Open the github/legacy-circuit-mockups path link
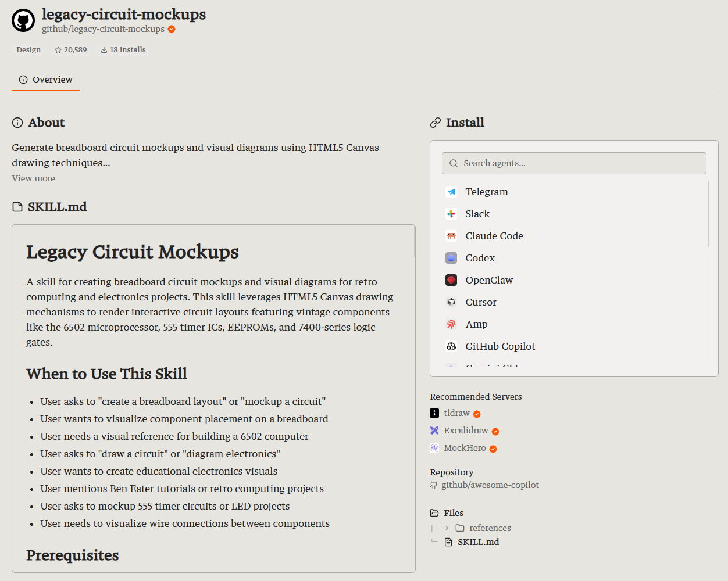This screenshot has width=728, height=581. pos(103,29)
